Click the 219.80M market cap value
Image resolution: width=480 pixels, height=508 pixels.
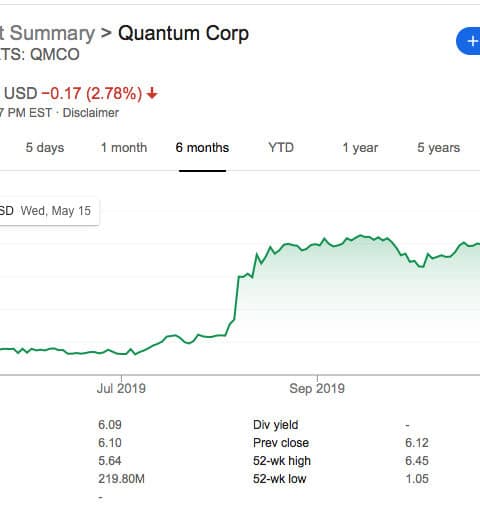[x=122, y=479]
